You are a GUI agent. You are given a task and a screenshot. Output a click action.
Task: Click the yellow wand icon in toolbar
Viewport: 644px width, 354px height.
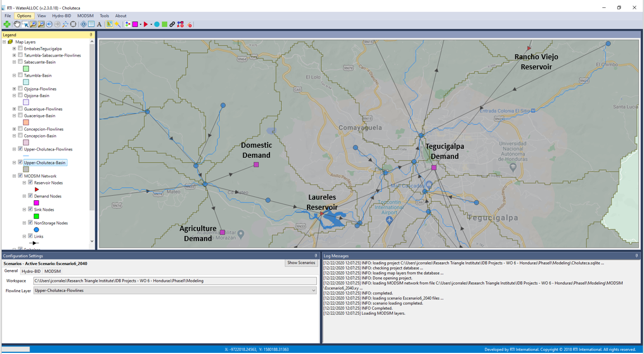coord(117,24)
